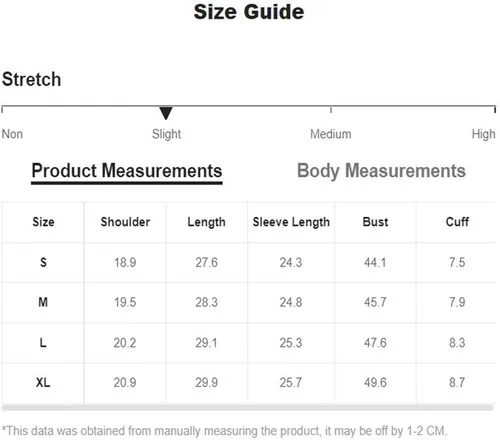
Task: Click the Medium tick on stretch scale
Action: coord(331,110)
